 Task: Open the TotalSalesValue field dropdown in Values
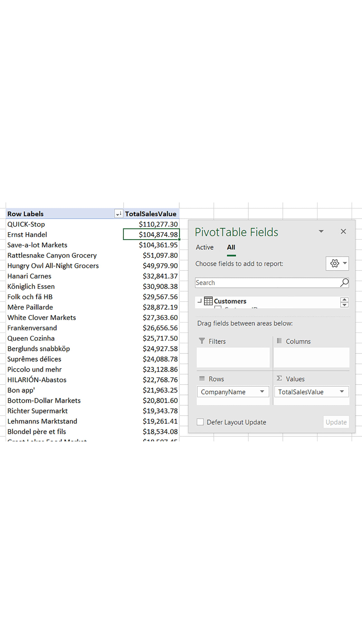pos(341,392)
